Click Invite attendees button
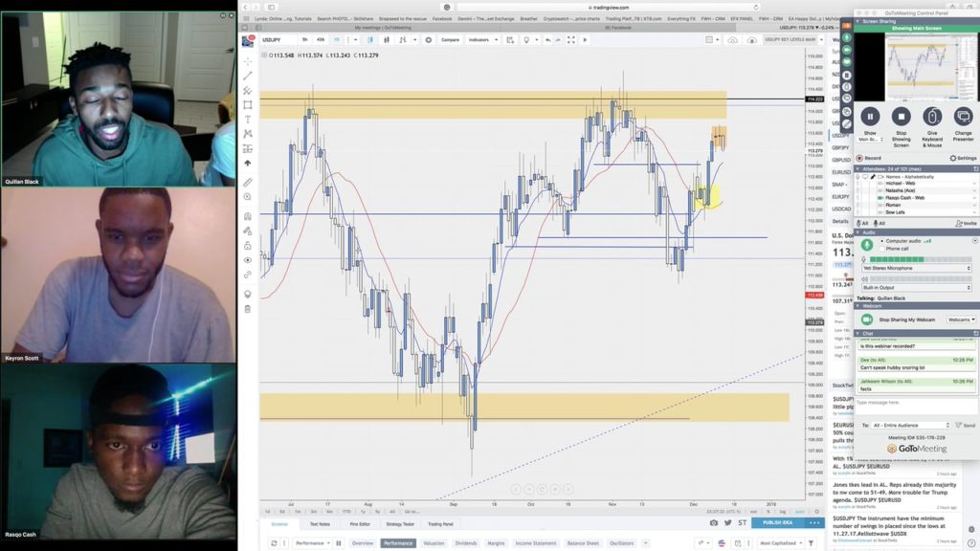 coord(967,223)
